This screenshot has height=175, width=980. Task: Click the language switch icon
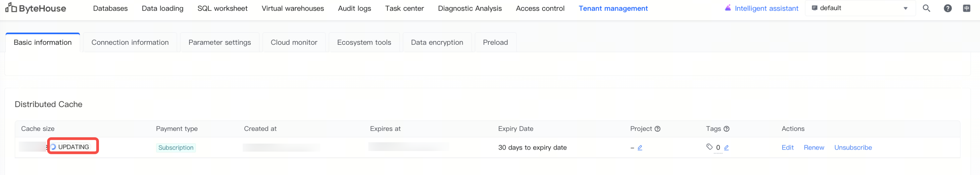[x=966, y=8]
